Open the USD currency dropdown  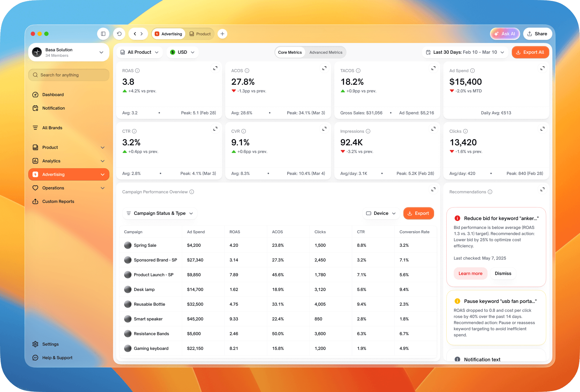click(182, 52)
